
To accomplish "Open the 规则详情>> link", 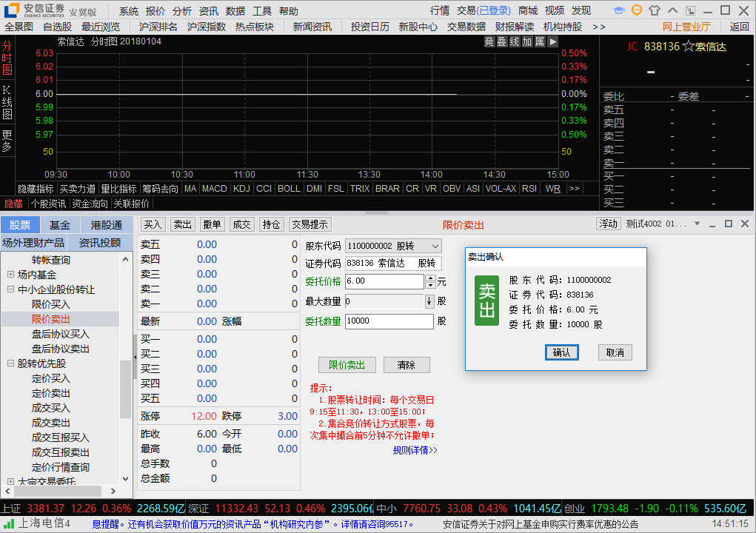I will [x=415, y=450].
